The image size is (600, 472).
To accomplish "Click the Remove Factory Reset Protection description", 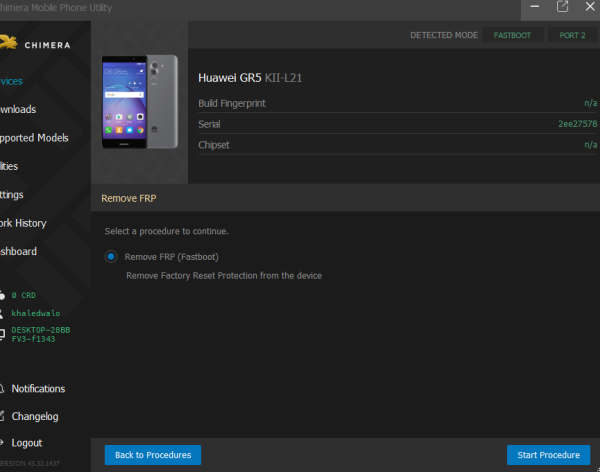I will tap(224, 276).
